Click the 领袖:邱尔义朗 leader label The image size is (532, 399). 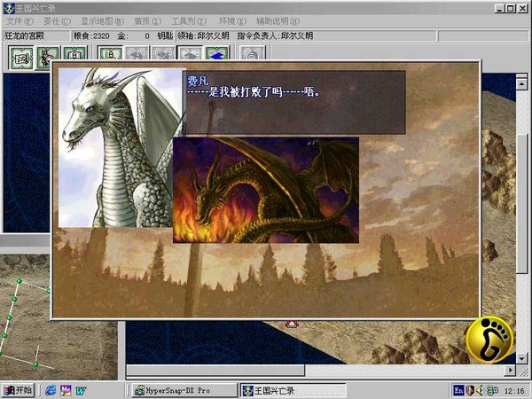203,35
